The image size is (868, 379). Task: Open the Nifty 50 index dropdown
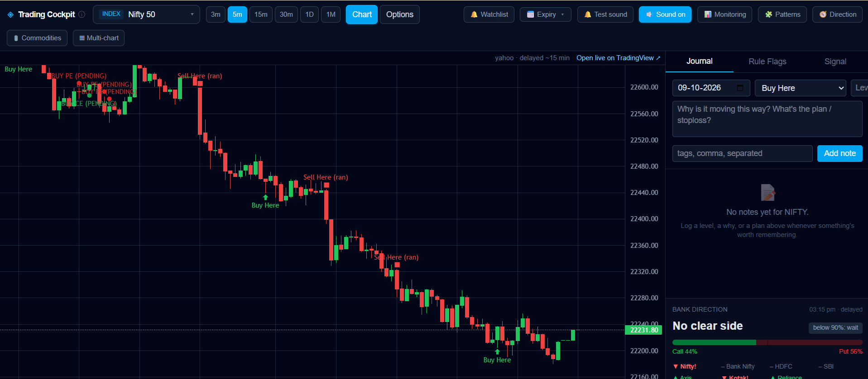click(146, 14)
